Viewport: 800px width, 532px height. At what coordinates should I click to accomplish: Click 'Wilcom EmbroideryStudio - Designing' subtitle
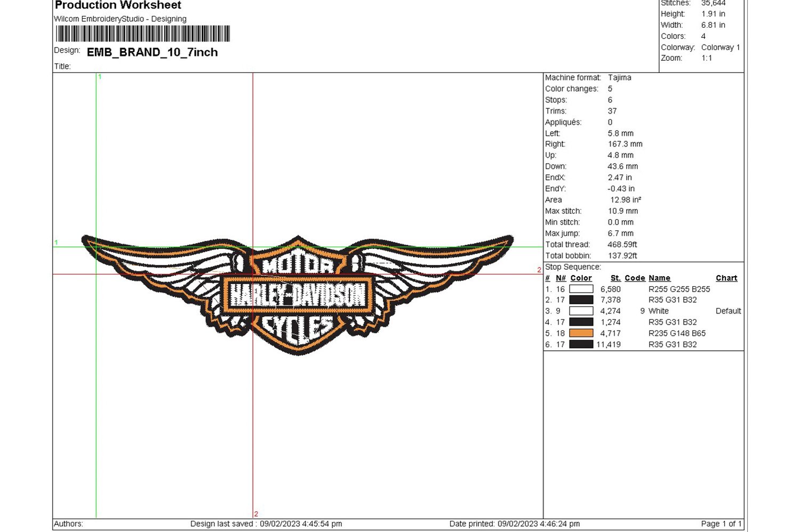[x=121, y=19]
